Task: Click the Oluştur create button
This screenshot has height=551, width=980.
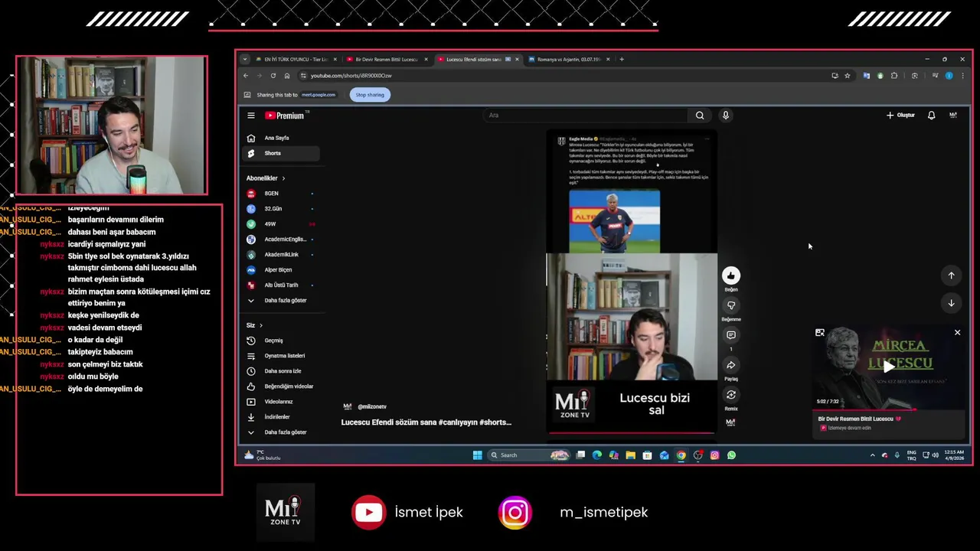Action: pos(900,116)
